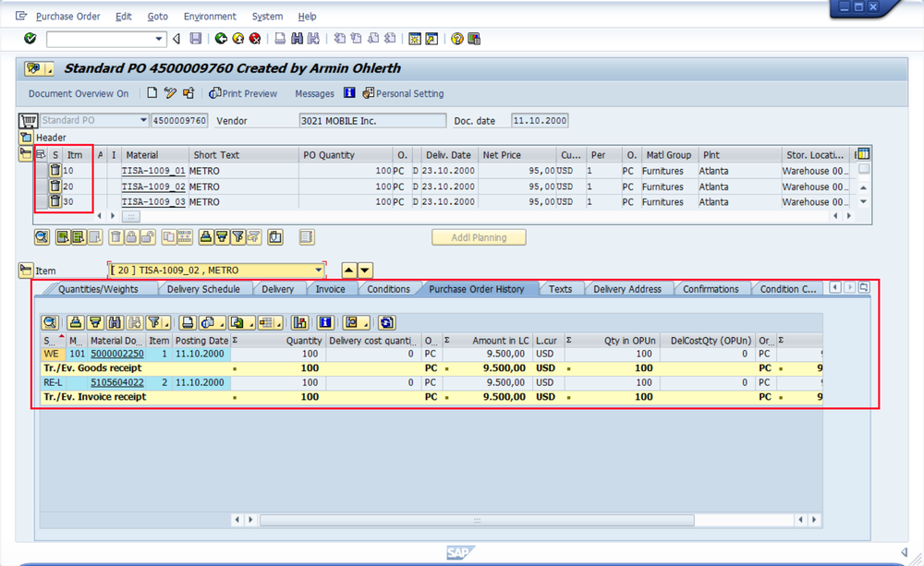Click the blue Messages info icon

click(349, 92)
